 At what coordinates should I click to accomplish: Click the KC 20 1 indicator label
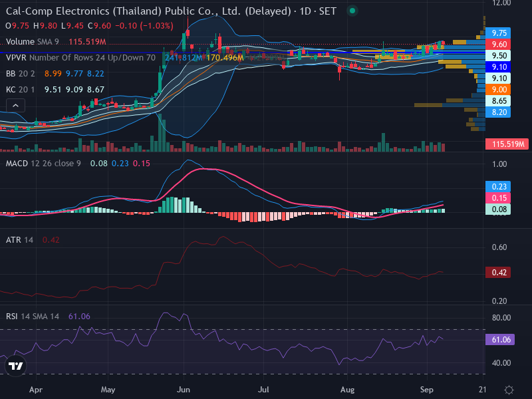pos(21,90)
